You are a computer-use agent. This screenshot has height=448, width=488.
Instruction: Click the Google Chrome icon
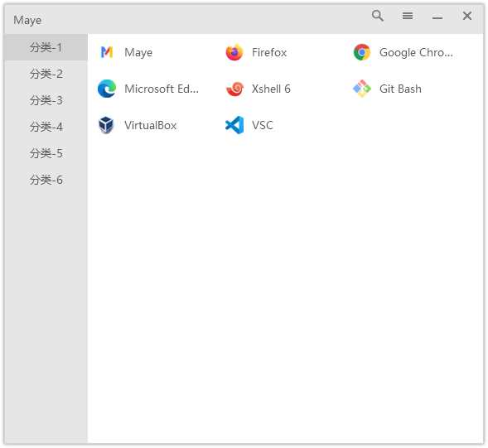click(x=362, y=52)
